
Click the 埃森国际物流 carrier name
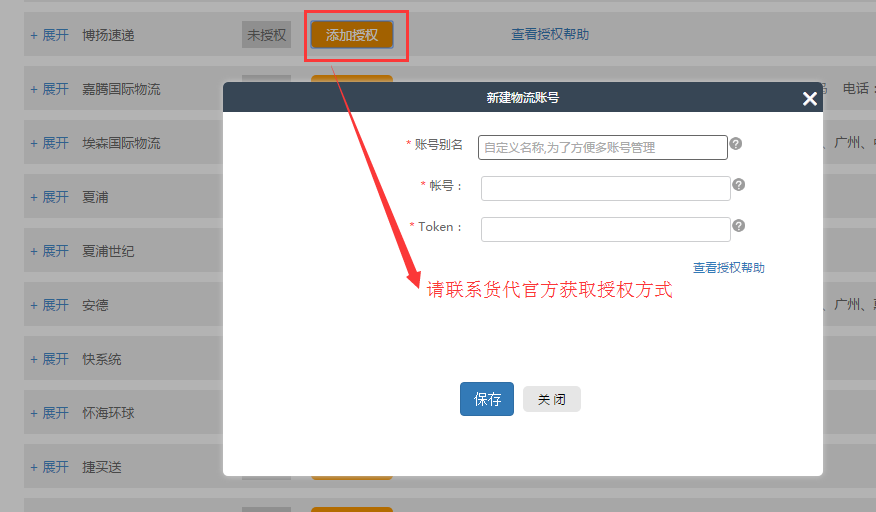click(x=121, y=143)
